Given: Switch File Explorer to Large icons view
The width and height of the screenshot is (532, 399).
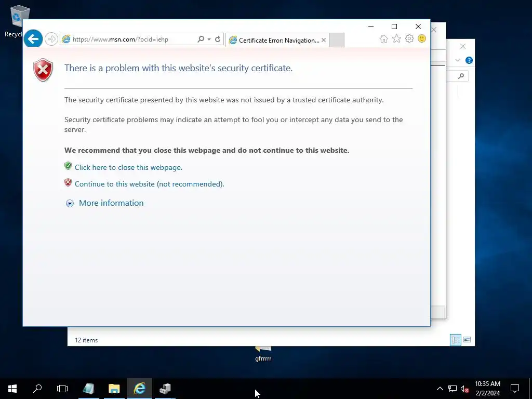Looking at the screenshot, I should [467, 340].
